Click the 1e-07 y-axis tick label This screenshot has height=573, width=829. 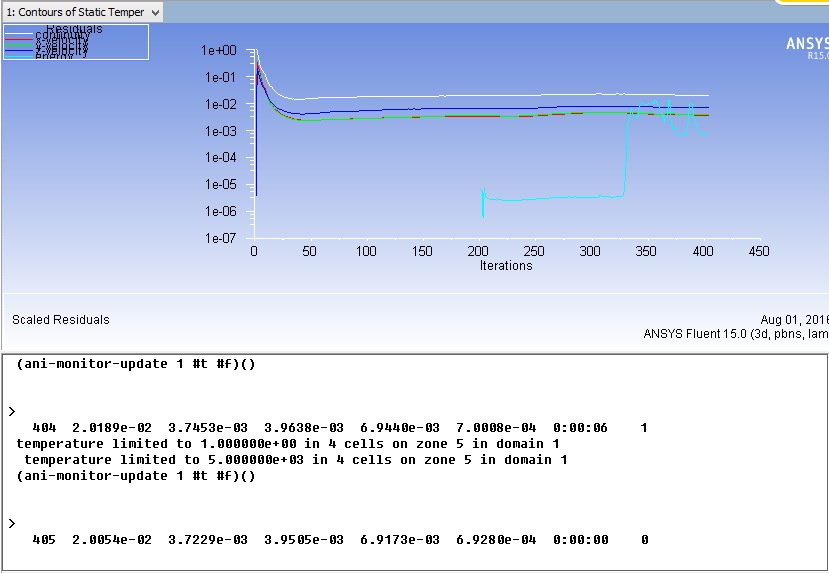[x=220, y=238]
